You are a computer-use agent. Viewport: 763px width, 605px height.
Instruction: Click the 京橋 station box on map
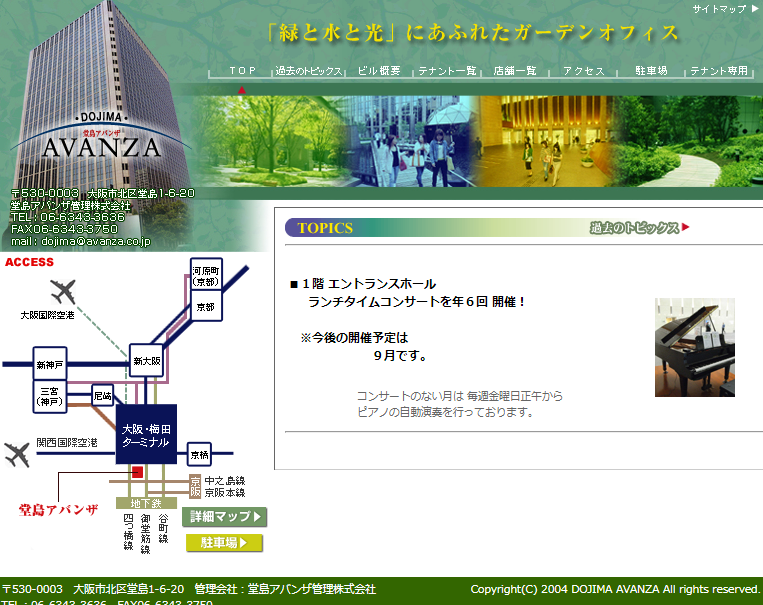pyautogui.click(x=200, y=454)
